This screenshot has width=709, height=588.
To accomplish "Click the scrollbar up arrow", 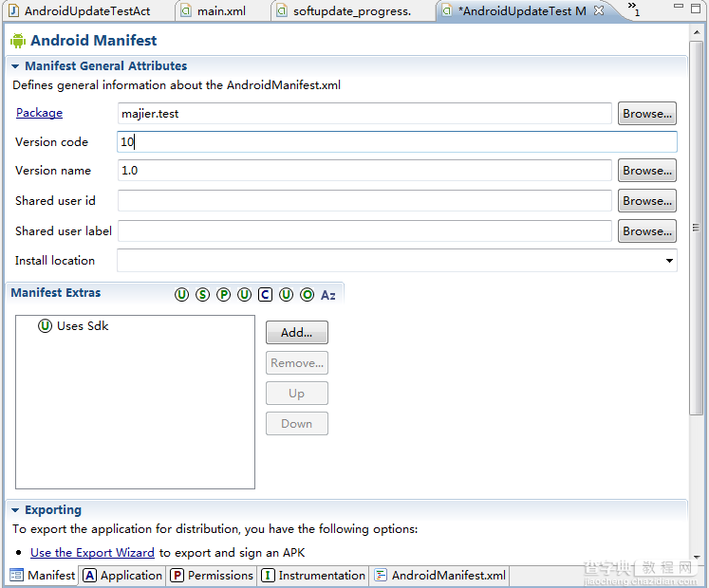I will (x=697, y=32).
